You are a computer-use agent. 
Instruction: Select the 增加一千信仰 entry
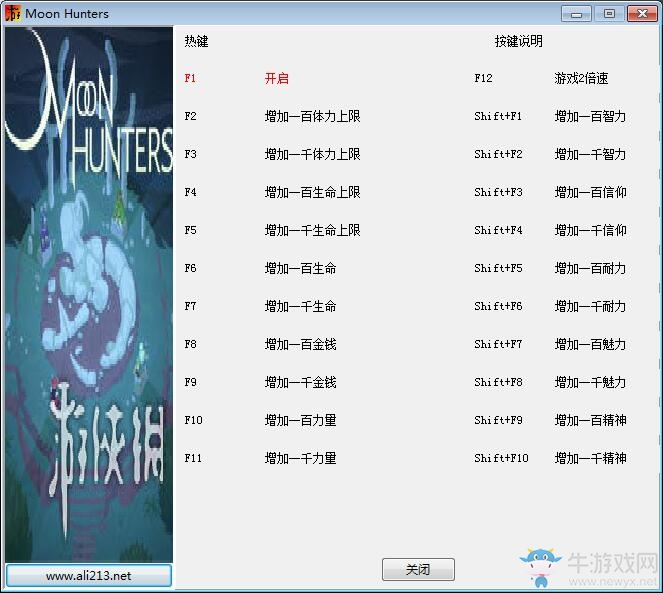(x=590, y=231)
